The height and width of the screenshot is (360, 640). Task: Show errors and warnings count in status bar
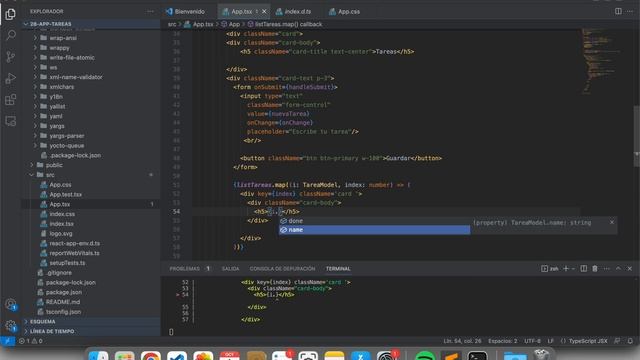tap(31, 341)
